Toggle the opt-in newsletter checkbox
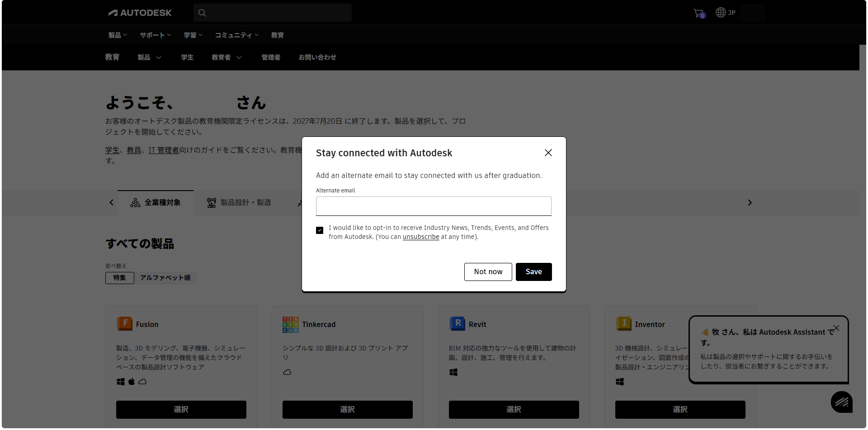This screenshot has width=868, height=430. (320, 230)
